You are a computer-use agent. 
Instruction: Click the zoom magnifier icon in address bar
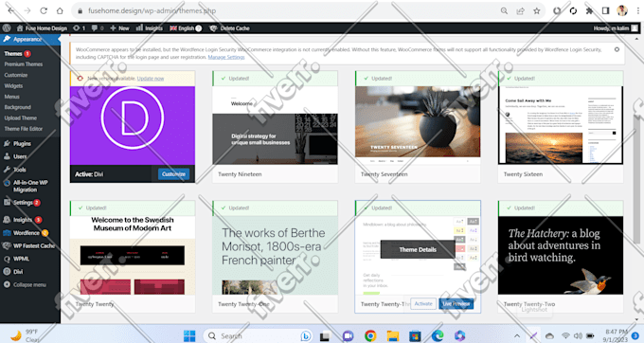504,10
